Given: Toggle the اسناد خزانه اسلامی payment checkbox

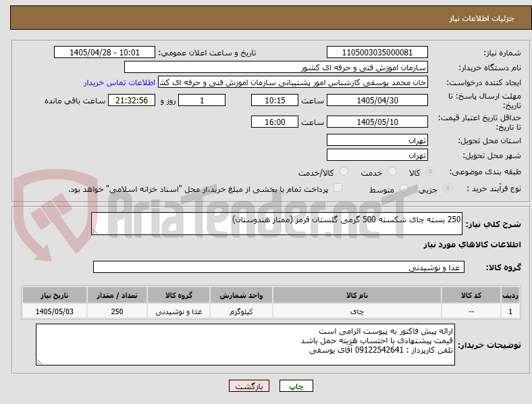Looking at the screenshot, I should (338, 188).
